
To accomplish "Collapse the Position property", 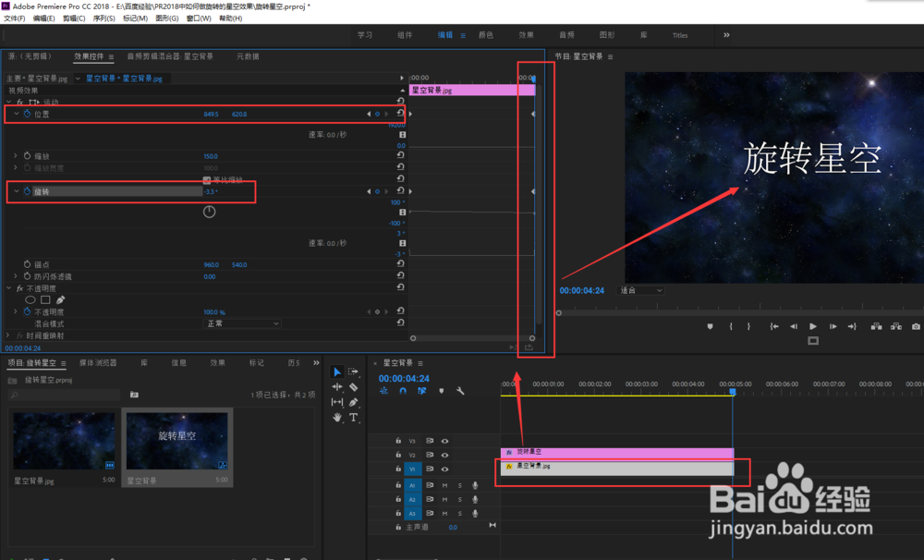I will [17, 114].
